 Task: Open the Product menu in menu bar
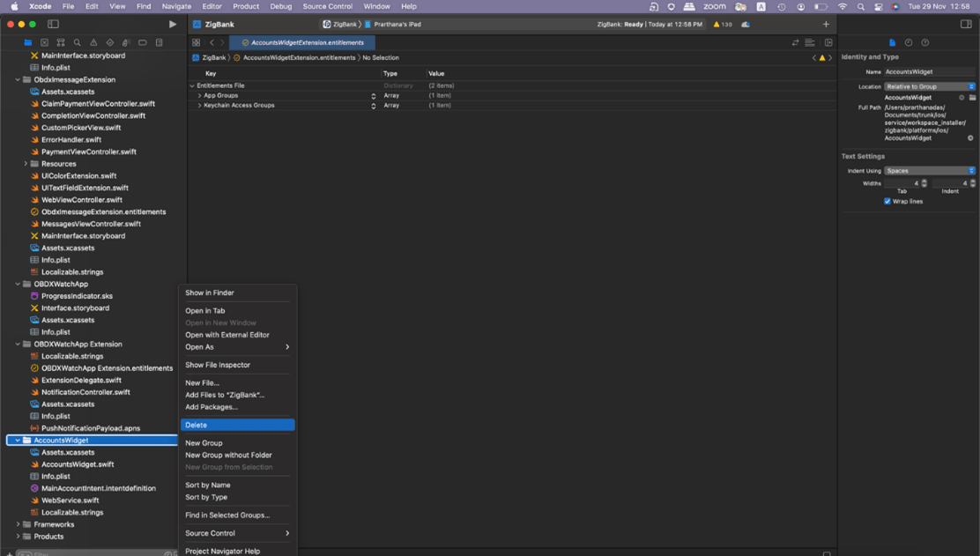click(x=246, y=6)
